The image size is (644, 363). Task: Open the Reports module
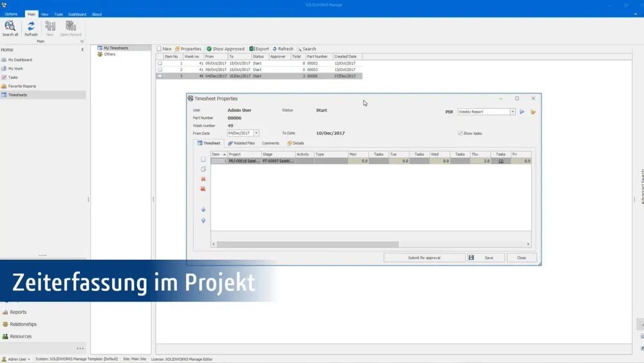[17, 312]
